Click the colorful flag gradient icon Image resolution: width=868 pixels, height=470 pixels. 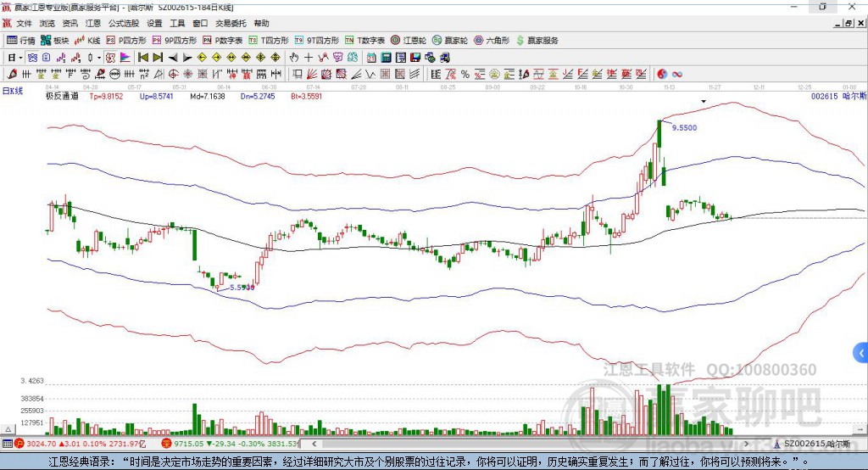(125, 58)
